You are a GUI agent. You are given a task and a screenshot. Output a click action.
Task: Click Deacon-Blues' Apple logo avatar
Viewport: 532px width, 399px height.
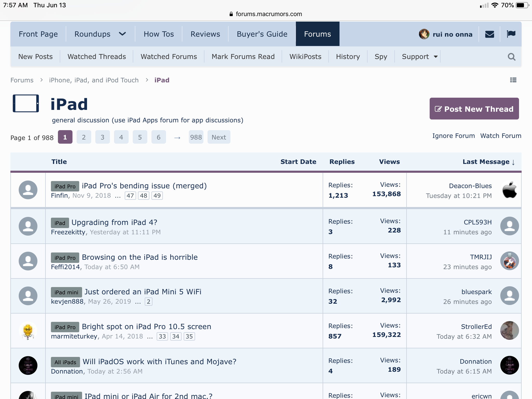[x=509, y=190]
